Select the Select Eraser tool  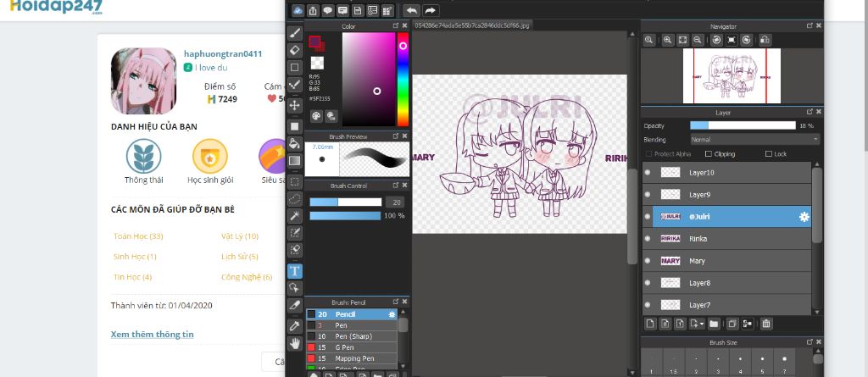coord(295,250)
